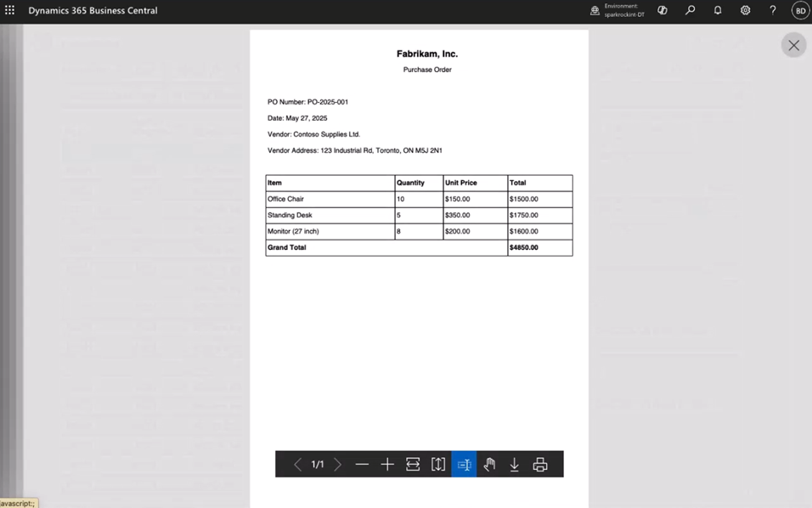The image size is (812, 508).
Task: Select the Dynamics 365 Business Central title
Action: (x=93, y=10)
